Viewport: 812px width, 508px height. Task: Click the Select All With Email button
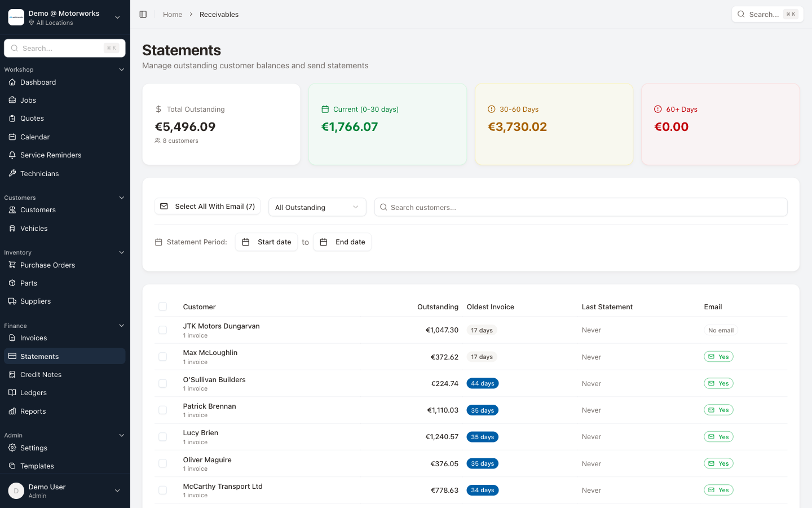[x=207, y=206]
